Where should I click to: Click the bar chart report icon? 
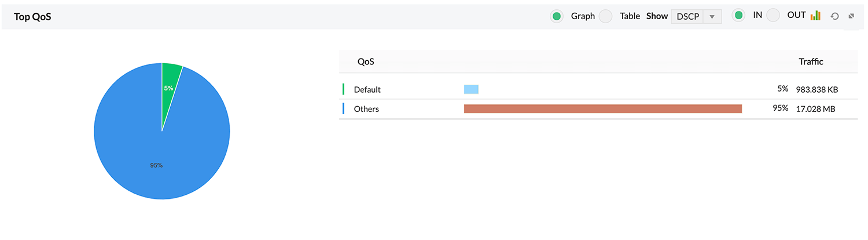click(x=815, y=16)
